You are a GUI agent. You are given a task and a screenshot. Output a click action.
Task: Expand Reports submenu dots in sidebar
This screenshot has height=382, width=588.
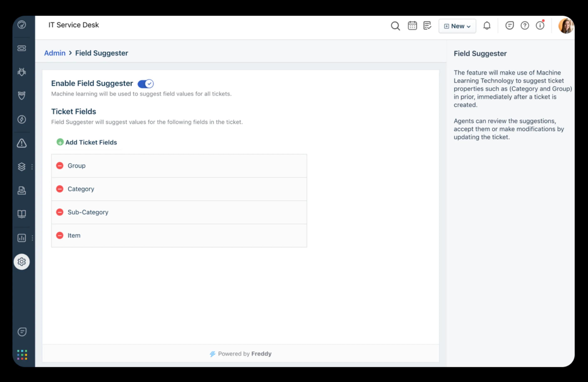32,238
